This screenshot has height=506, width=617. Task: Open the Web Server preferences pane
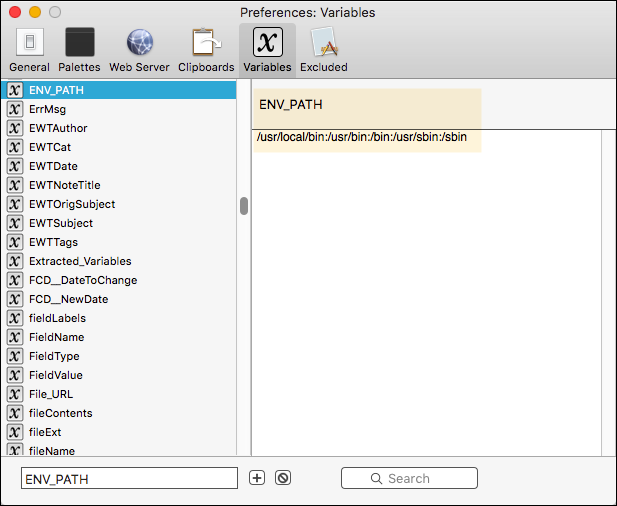coord(139,49)
